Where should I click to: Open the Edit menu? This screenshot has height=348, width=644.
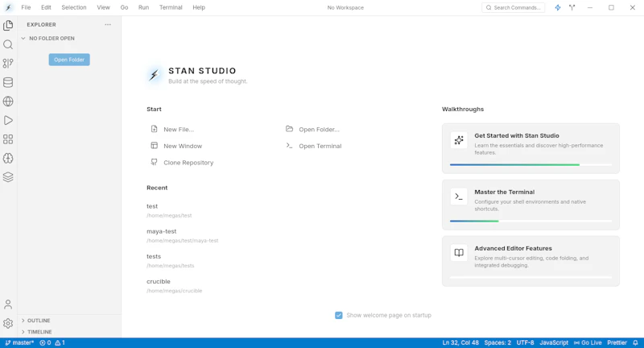tap(46, 7)
